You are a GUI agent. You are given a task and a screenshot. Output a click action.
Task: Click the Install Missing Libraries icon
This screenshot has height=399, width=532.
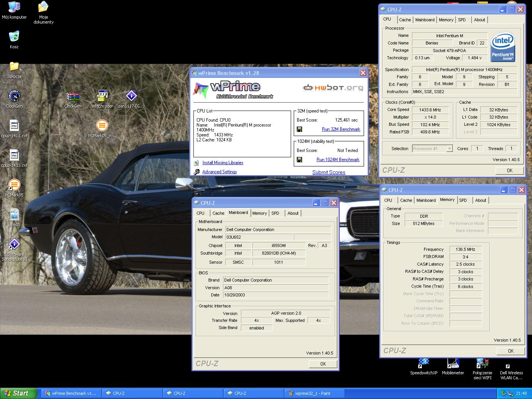click(x=196, y=163)
